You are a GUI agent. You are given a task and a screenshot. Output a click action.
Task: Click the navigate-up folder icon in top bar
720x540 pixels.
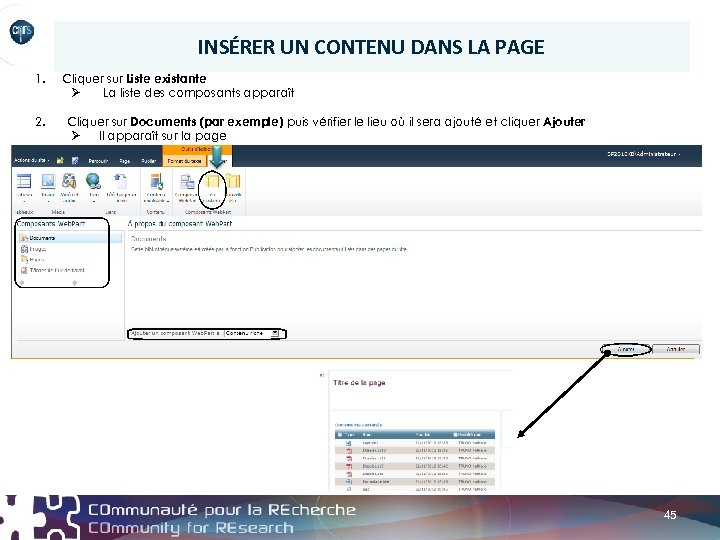click(60, 160)
